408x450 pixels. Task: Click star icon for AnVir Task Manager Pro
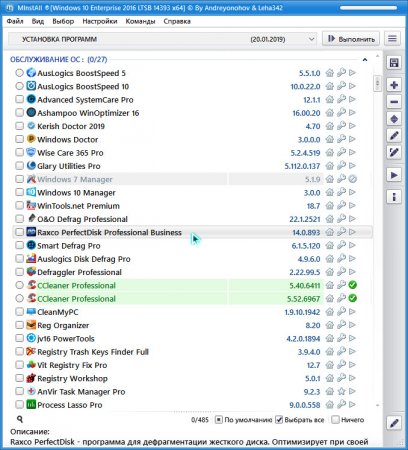pos(341,391)
